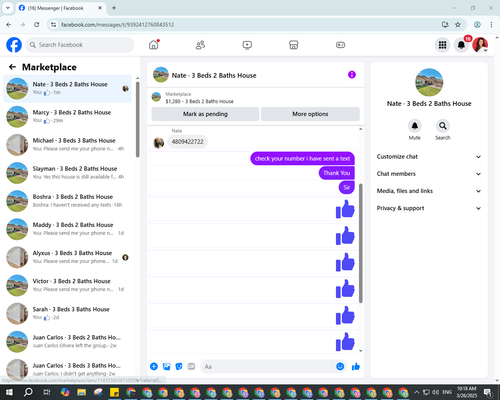Focus the Search Facebook field
This screenshot has width=500, height=400.
(80, 45)
